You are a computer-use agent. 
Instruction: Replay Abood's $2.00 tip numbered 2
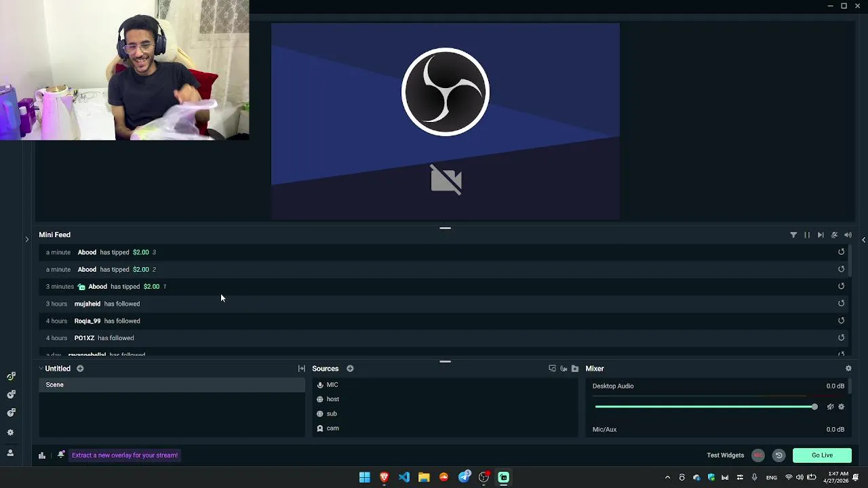click(841, 269)
